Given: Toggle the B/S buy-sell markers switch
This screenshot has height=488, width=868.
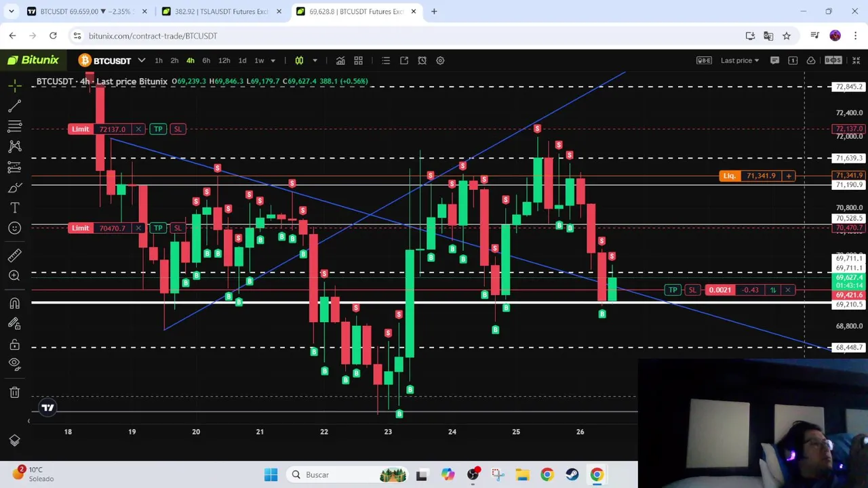Looking at the screenshot, I should (x=833, y=60).
